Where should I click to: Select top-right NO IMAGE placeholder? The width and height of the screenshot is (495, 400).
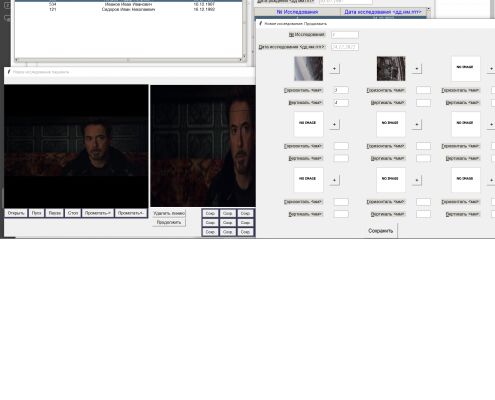coord(466,69)
